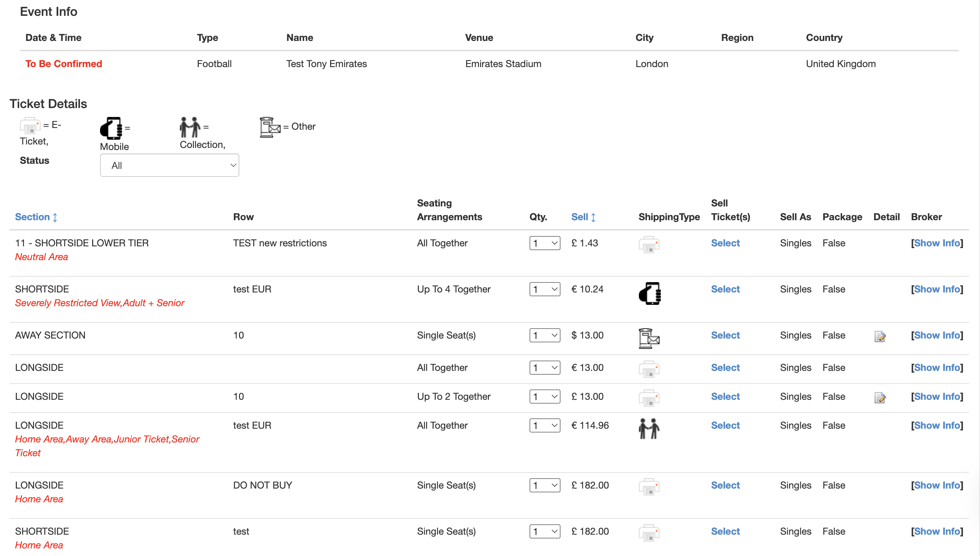The height and width of the screenshot is (556, 980).
Task: Show broker info for the first ticket row
Action: pyautogui.click(x=937, y=243)
